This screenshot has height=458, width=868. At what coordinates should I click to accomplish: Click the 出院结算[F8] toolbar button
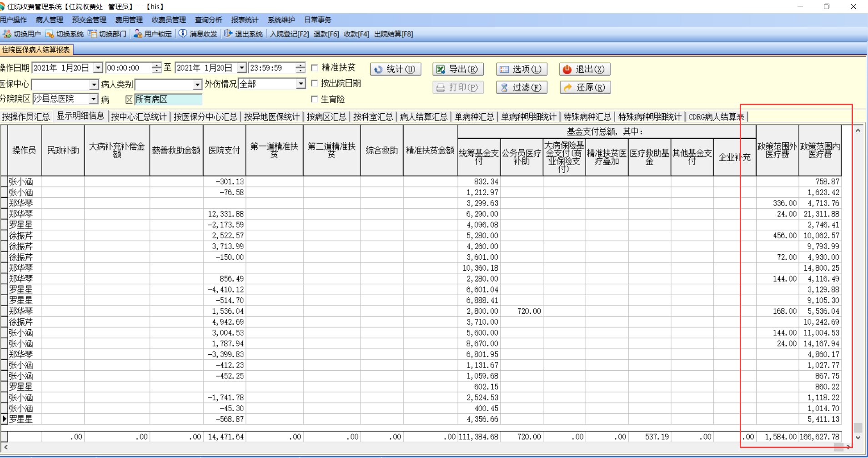pyautogui.click(x=394, y=34)
